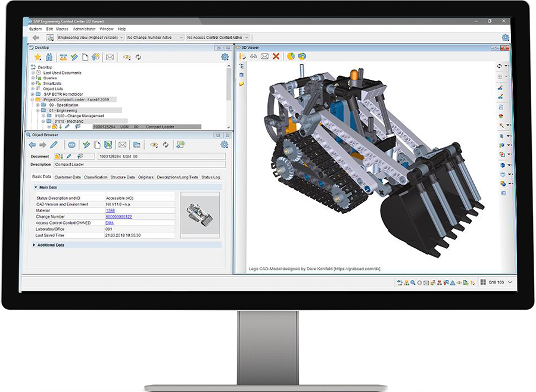Image resolution: width=536 pixels, height=392 pixels.
Task: Click the blank new document icon in Desktop toolbar
Action: (85, 57)
